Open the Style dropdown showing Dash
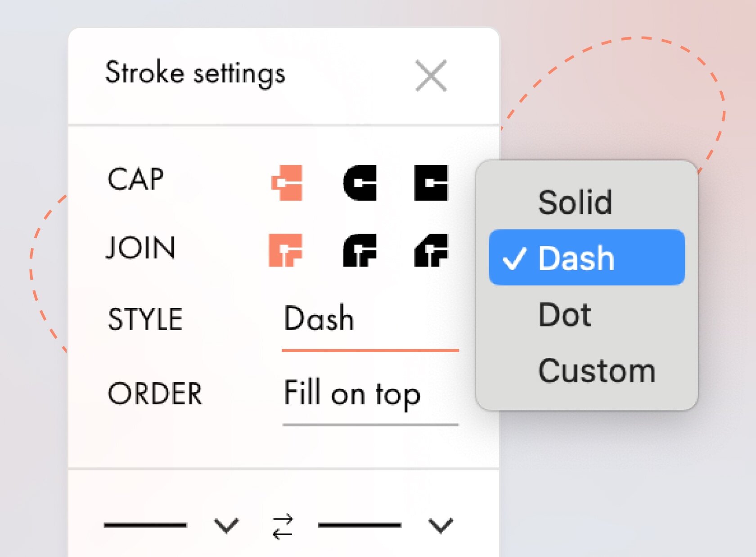This screenshot has height=557, width=756. pyautogui.click(x=369, y=320)
